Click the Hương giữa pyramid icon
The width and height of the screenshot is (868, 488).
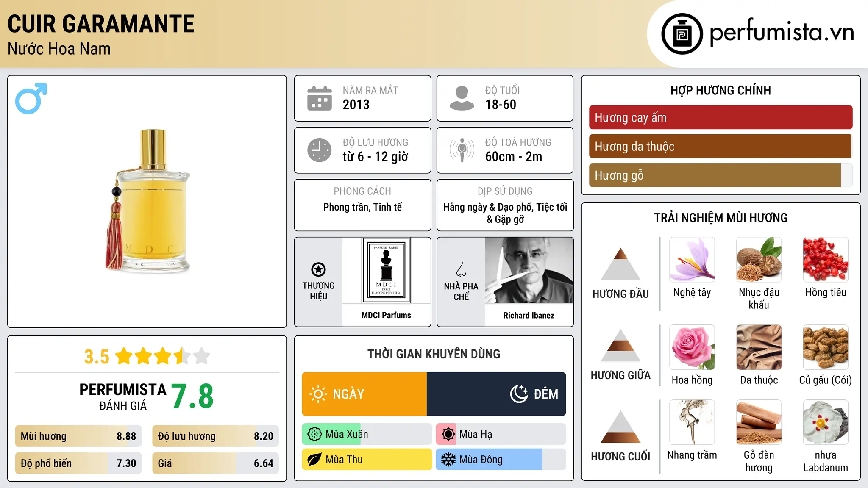[x=620, y=345]
